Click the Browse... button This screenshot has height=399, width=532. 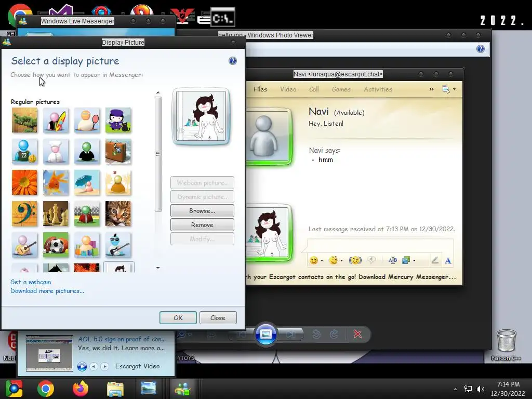(x=202, y=211)
